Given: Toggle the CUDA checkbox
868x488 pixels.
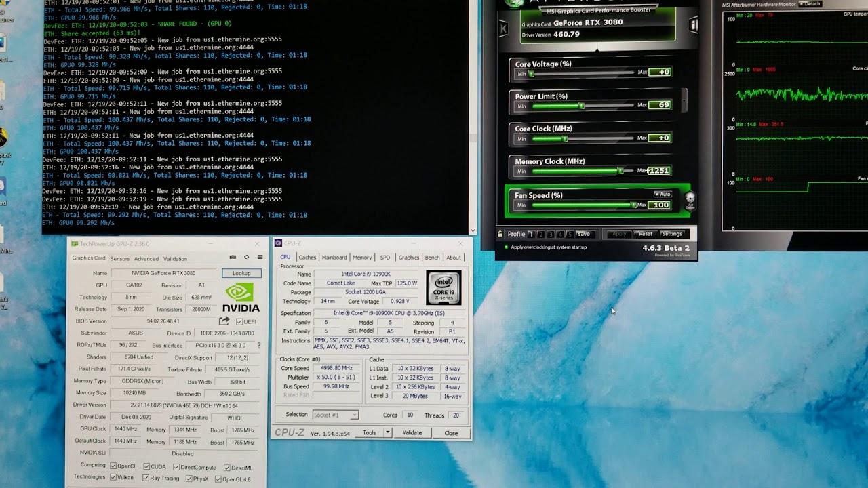Looking at the screenshot, I should [146, 466].
